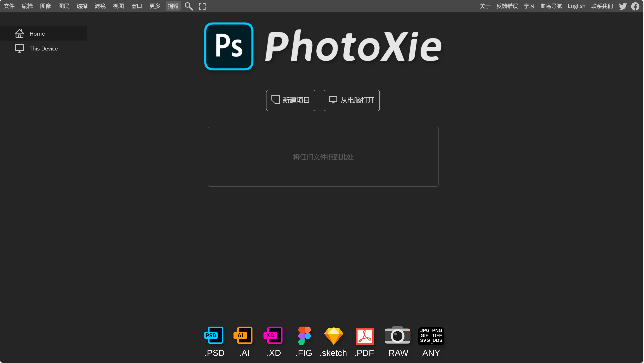Viewport: 644px width, 363px height.
Task: Click the ANY formats icon
Action: [431, 336]
